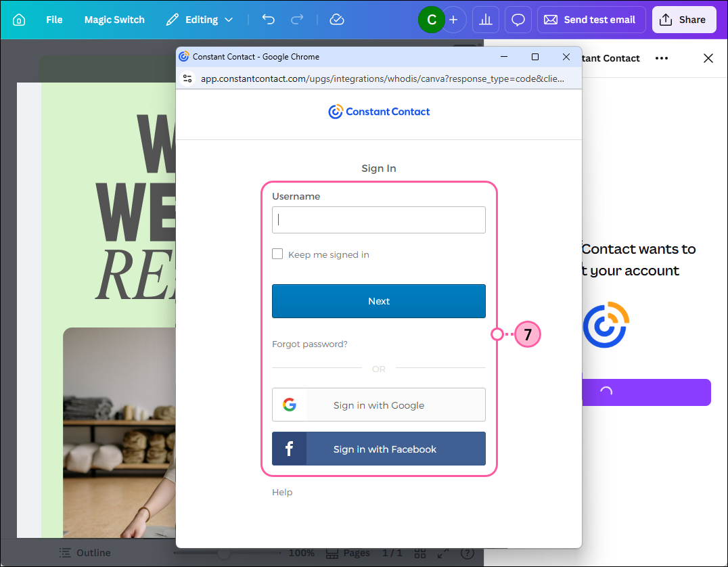Open the green C user avatar
Screen dimensions: 728x567
432,20
